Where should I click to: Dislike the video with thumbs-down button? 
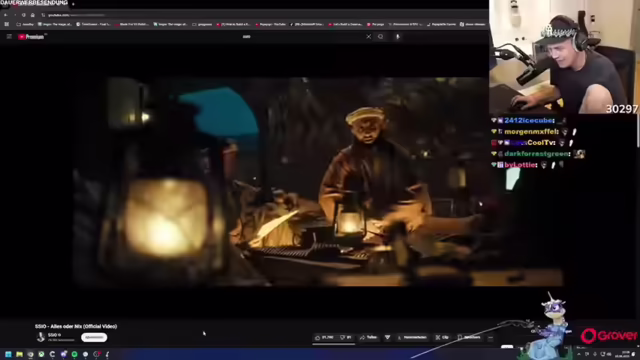point(345,338)
